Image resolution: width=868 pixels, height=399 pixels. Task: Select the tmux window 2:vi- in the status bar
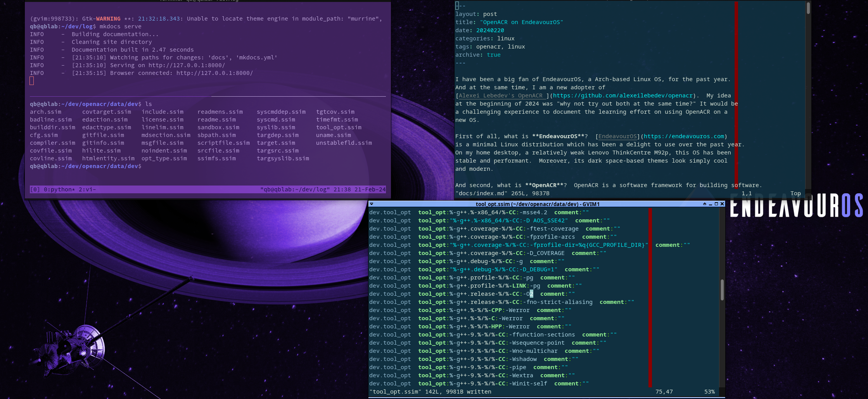coord(87,189)
